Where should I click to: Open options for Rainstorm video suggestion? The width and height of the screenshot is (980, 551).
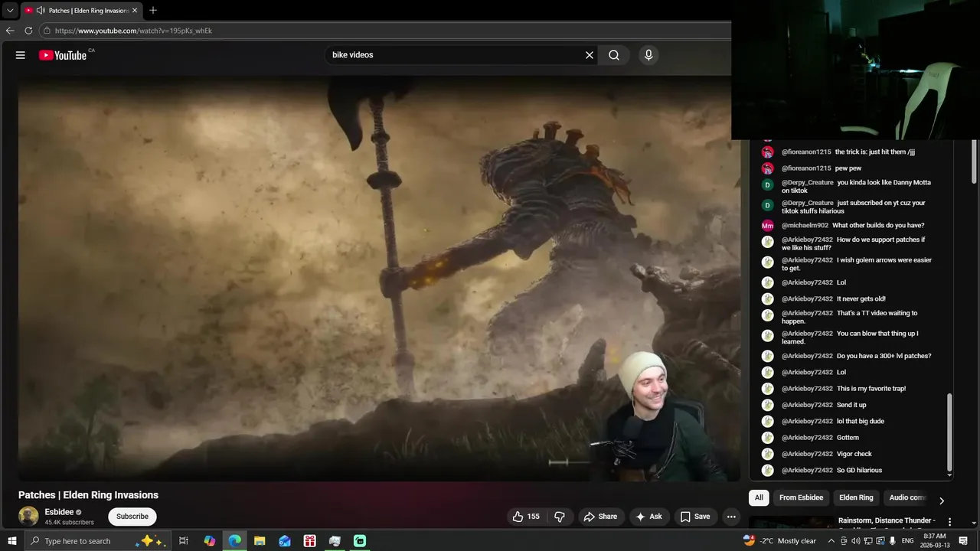[x=950, y=522]
